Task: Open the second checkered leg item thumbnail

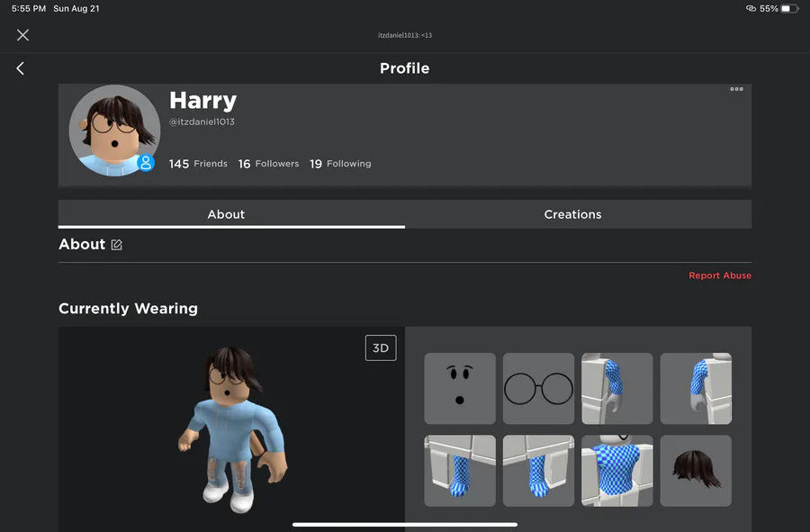Action: click(x=538, y=471)
